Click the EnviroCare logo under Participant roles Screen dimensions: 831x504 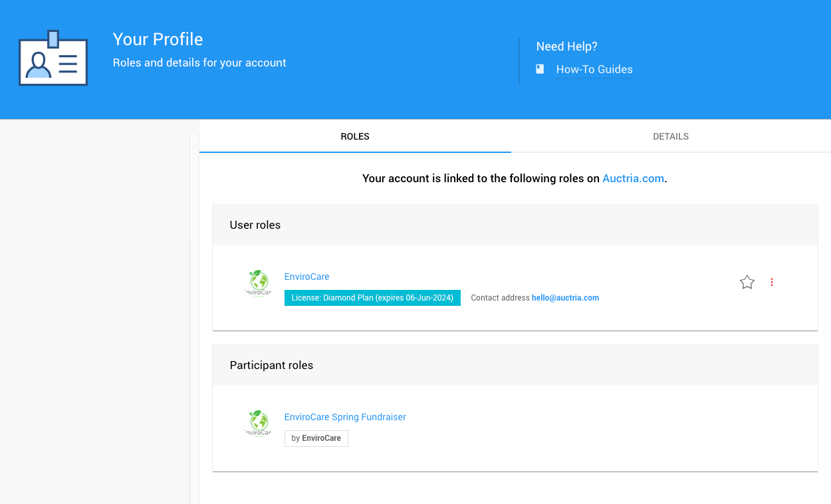tap(258, 424)
